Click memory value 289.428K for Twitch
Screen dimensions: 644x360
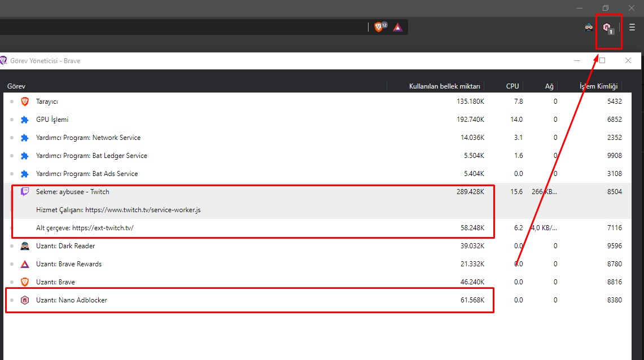[x=470, y=192]
